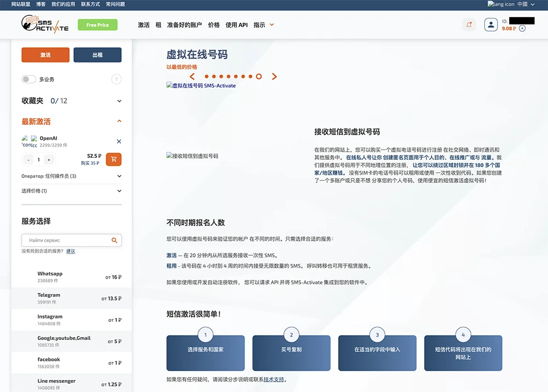
Task: Click step 3 card 在适当的字段中输入
Action: [377, 353]
